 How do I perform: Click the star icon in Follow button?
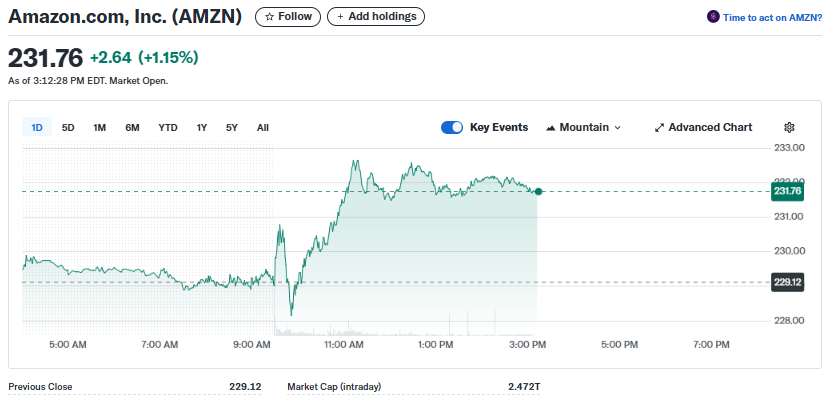click(x=269, y=17)
